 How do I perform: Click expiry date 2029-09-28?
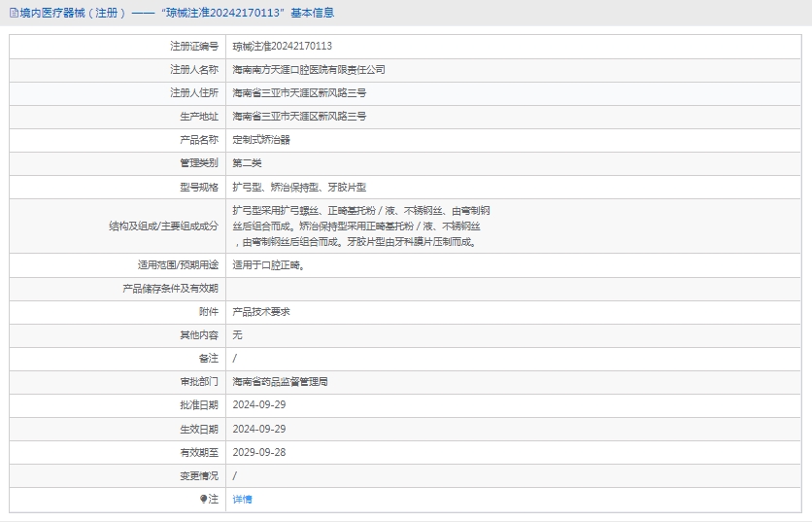[x=259, y=452]
